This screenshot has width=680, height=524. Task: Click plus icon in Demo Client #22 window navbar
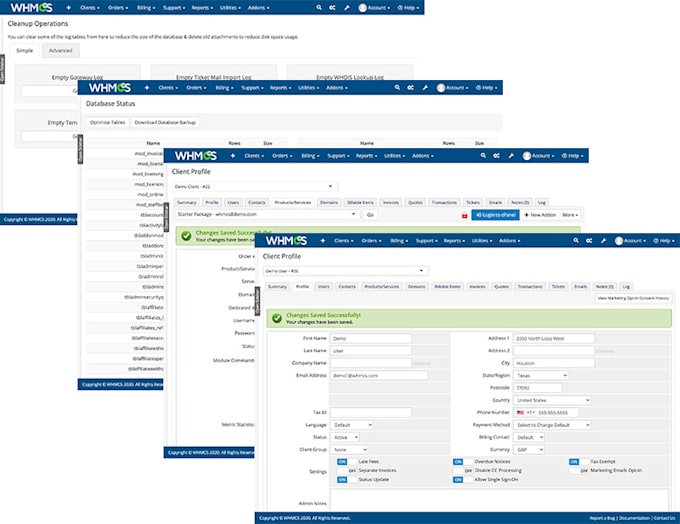pos(232,156)
